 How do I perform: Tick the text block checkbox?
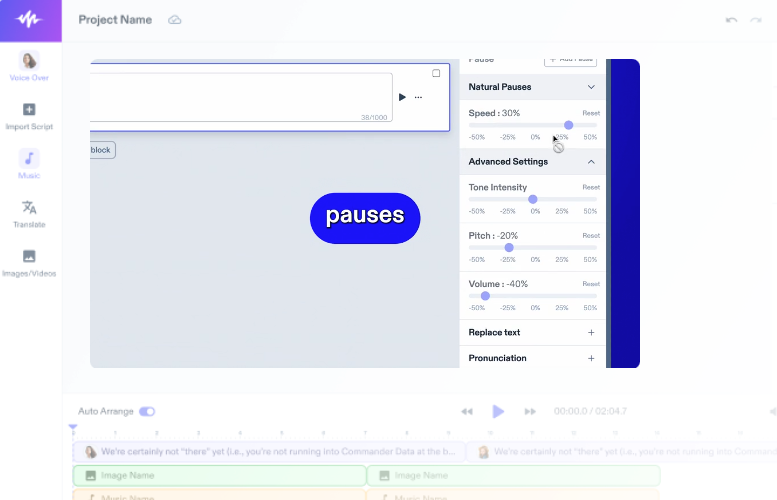tap(436, 73)
